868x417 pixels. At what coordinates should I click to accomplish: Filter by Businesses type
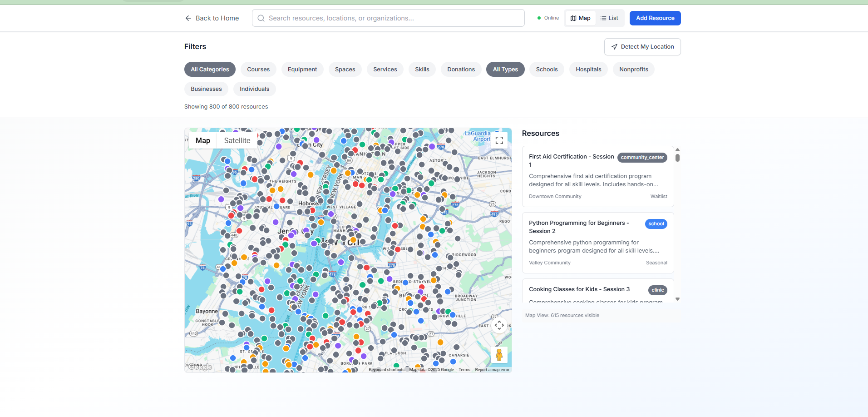pos(206,89)
